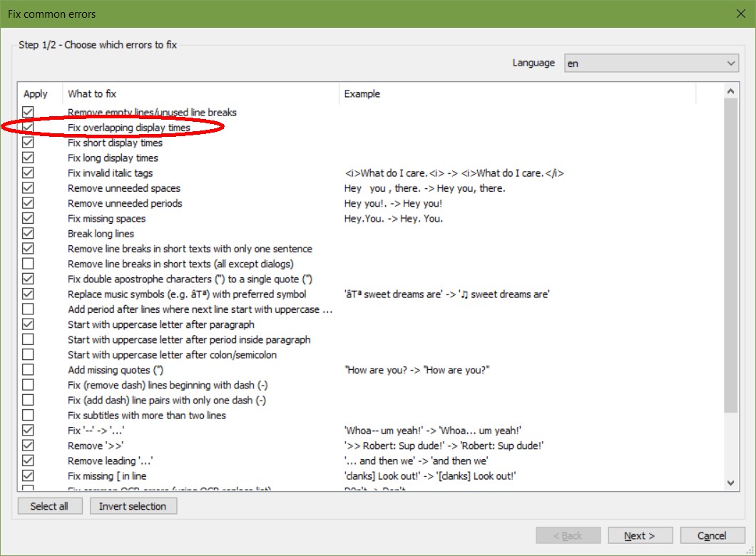Click Invert selection button
This screenshot has height=556, width=756.
pos(133,506)
